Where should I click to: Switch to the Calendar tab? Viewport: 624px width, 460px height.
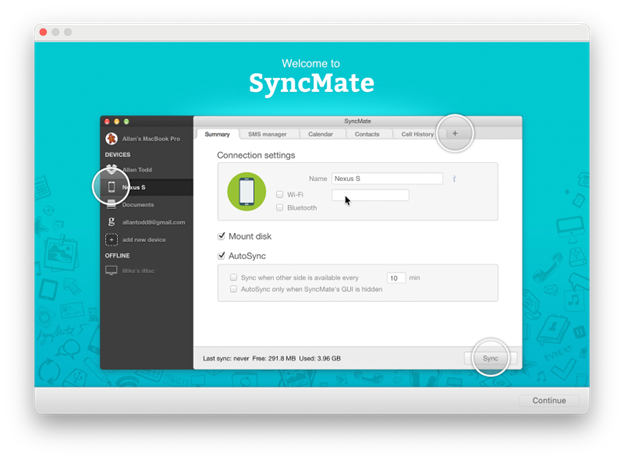[x=320, y=134]
